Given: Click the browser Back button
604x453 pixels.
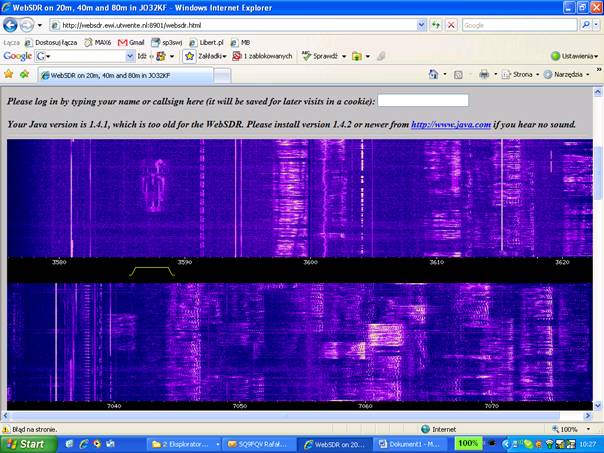Looking at the screenshot, I should click(11, 25).
